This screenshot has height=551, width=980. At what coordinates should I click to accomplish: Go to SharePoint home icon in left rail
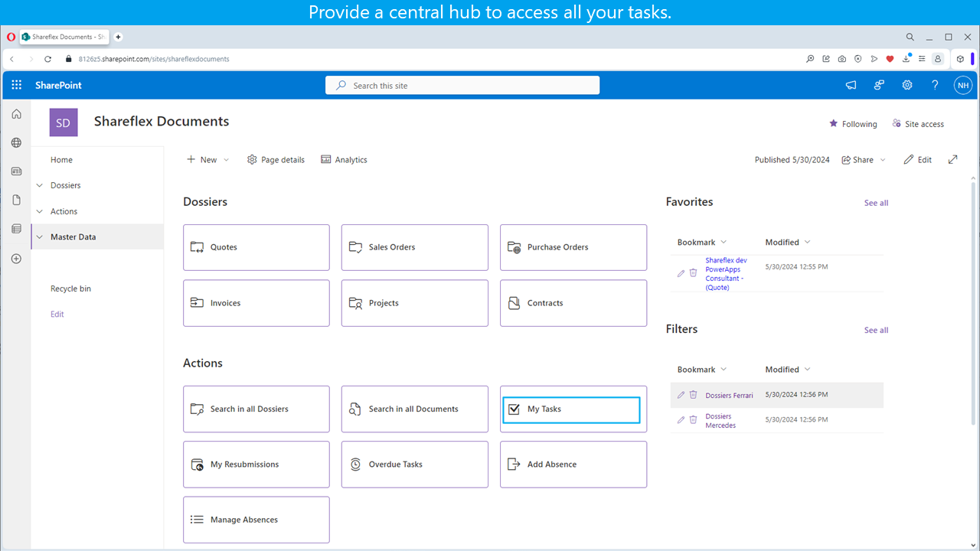click(16, 114)
